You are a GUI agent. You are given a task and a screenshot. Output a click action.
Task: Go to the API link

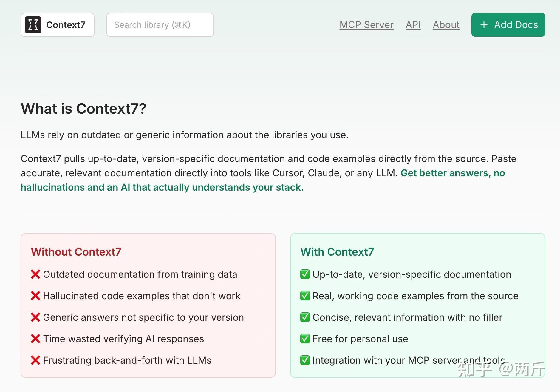click(x=413, y=25)
